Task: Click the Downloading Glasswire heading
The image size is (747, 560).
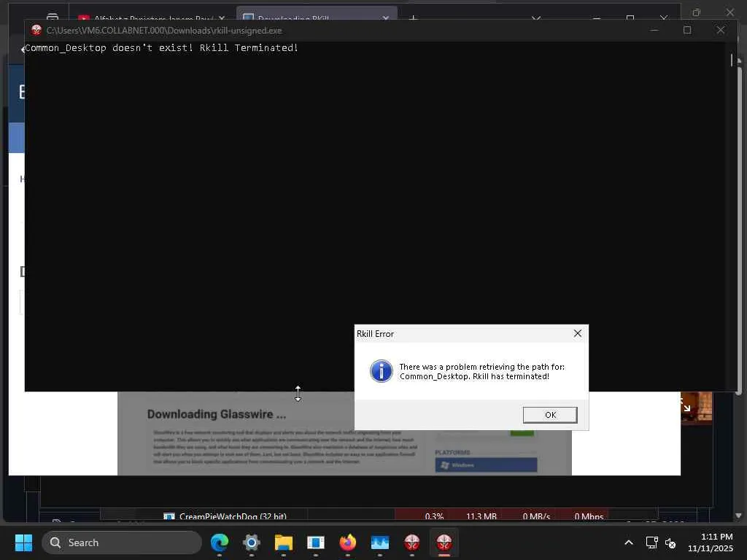Action: point(216,414)
